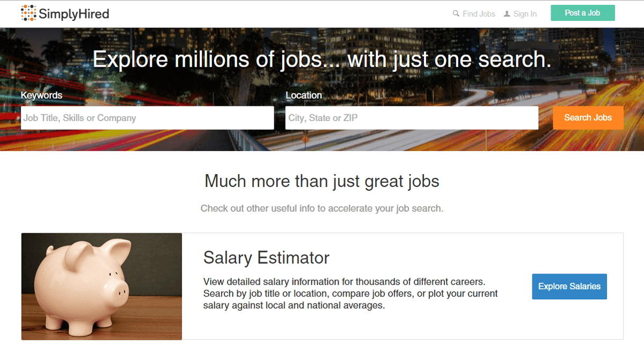Click inside the Keywords input field
The width and height of the screenshot is (644, 345).
(x=148, y=118)
